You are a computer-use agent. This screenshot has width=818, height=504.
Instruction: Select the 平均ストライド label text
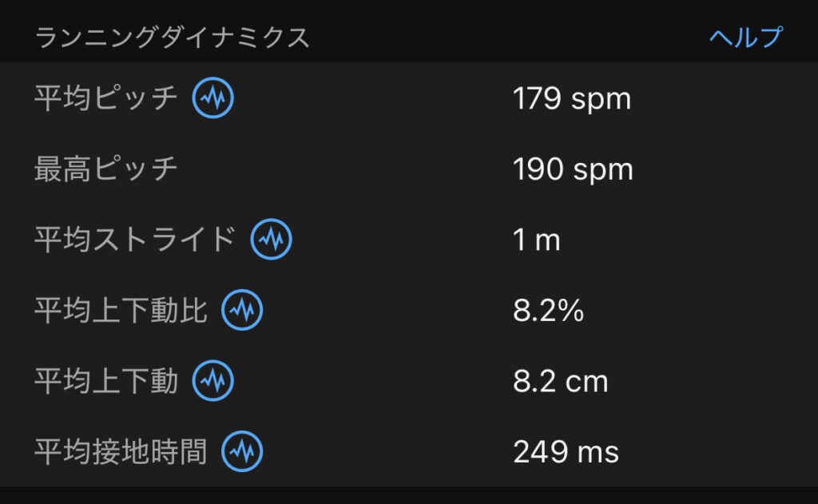pyautogui.click(x=134, y=240)
